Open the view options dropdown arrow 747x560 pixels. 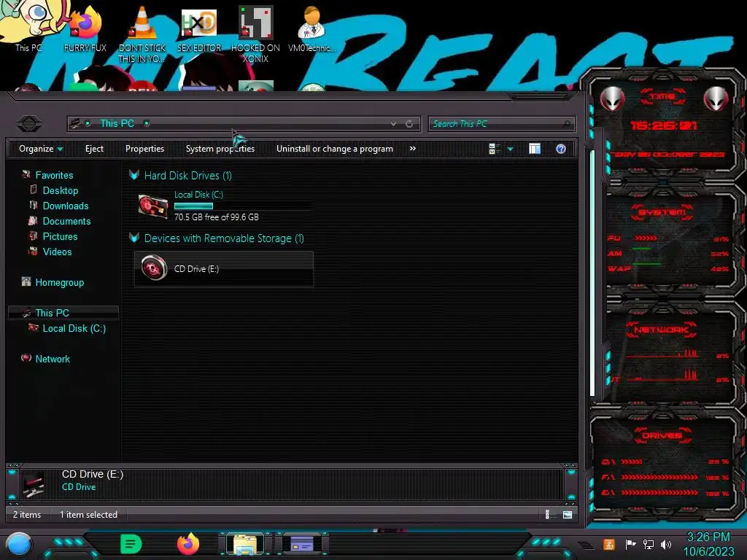pyautogui.click(x=510, y=149)
